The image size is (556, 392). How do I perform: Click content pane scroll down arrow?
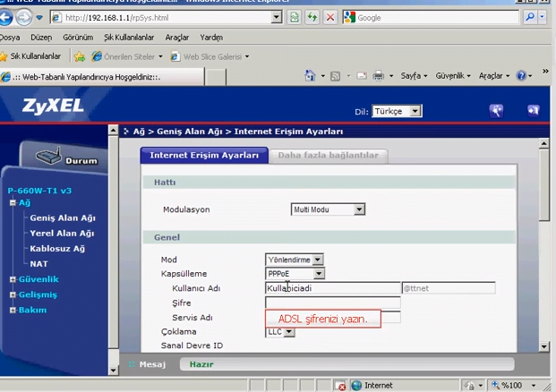(544, 346)
